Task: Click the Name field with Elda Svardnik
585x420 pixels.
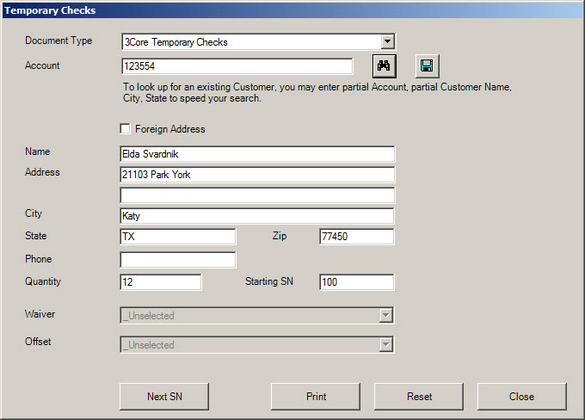Action: tap(257, 154)
